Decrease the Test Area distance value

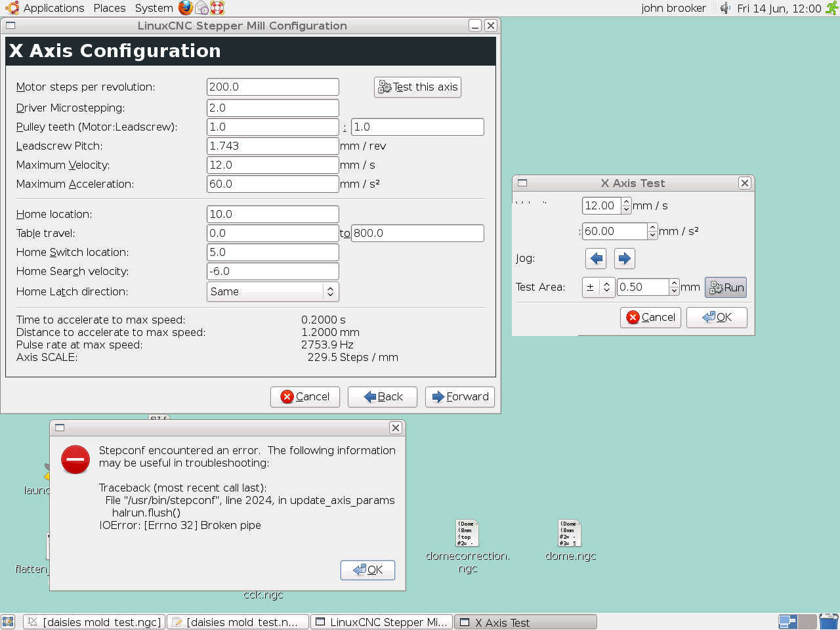(675, 291)
